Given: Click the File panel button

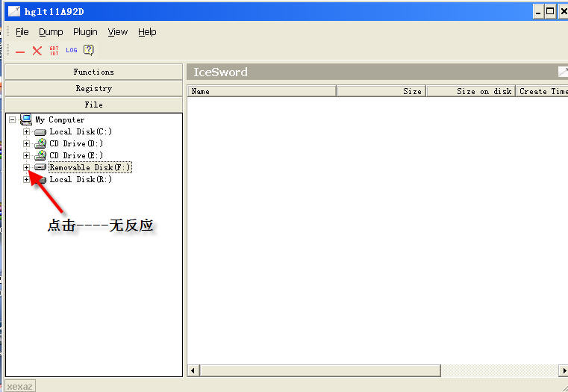Looking at the screenshot, I should (x=94, y=105).
